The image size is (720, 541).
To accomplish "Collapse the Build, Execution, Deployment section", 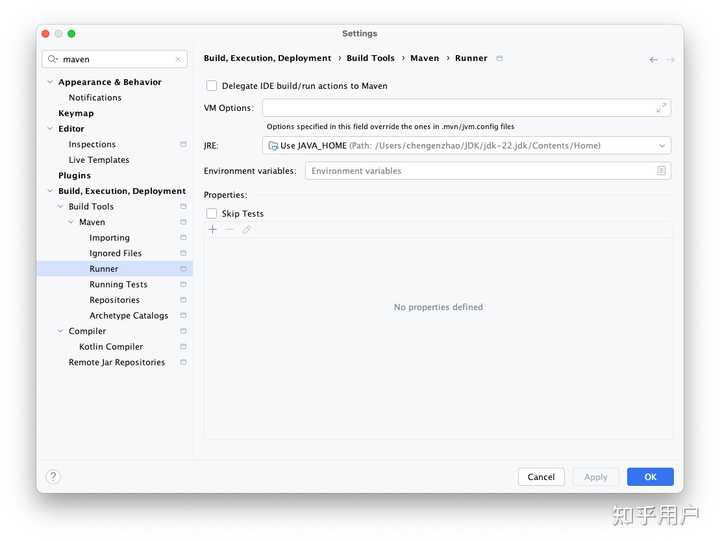I will tap(50, 191).
